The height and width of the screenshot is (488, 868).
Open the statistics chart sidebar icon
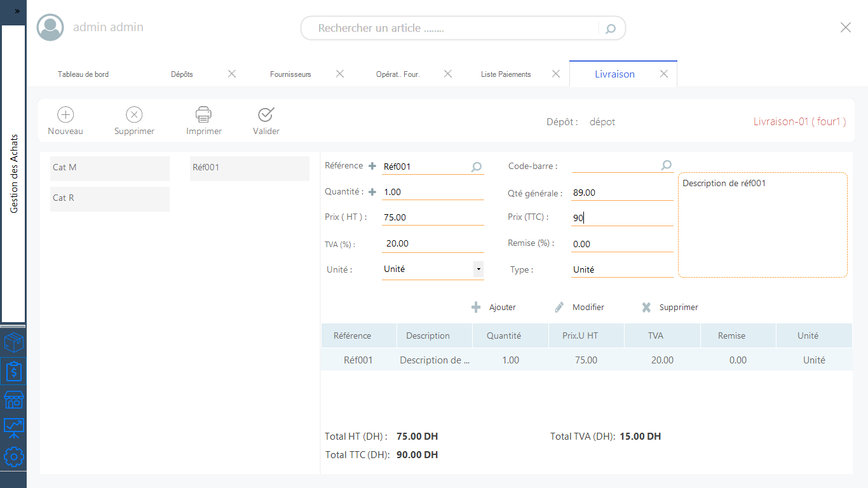pyautogui.click(x=13, y=428)
